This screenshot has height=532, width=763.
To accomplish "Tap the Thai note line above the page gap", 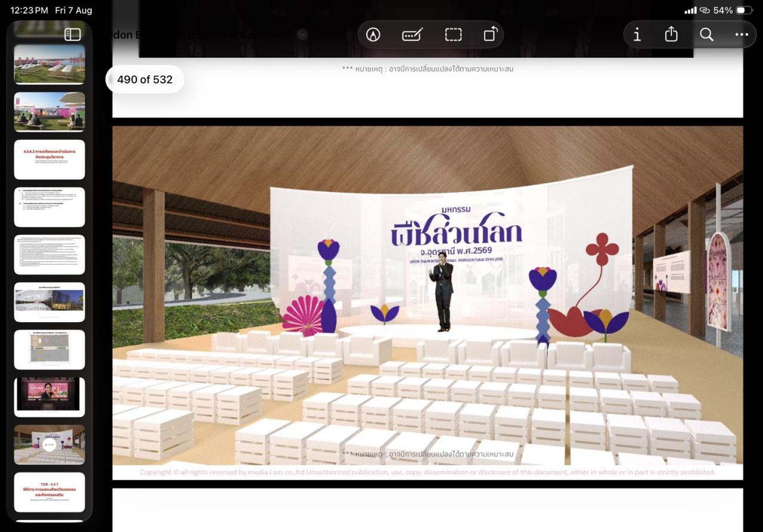I will pos(427,69).
